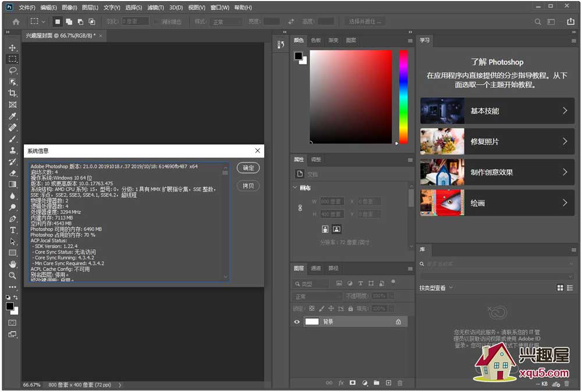Click the foreground color swatch in toolbar

(x=10, y=307)
